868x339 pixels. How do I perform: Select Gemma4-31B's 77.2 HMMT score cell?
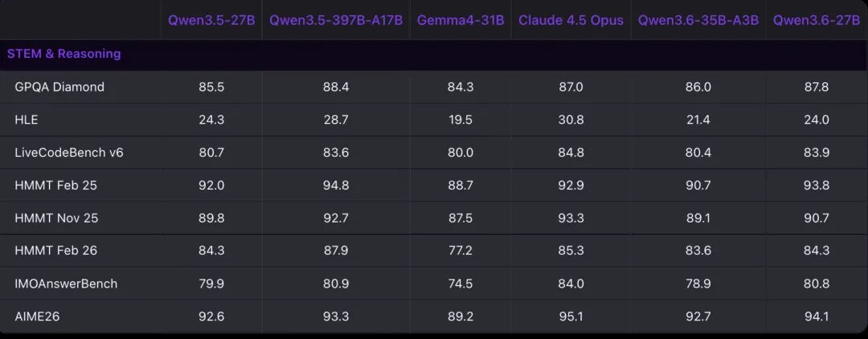[x=461, y=251]
